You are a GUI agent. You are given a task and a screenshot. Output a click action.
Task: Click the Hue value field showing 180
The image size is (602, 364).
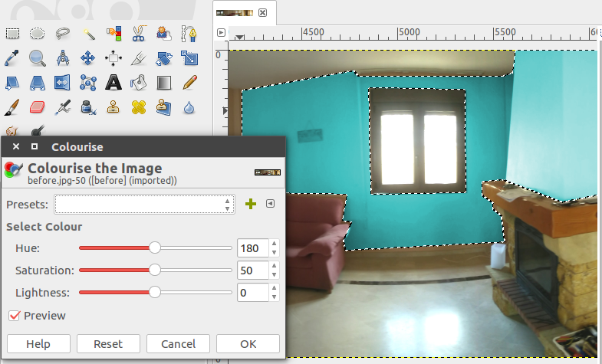(253, 248)
